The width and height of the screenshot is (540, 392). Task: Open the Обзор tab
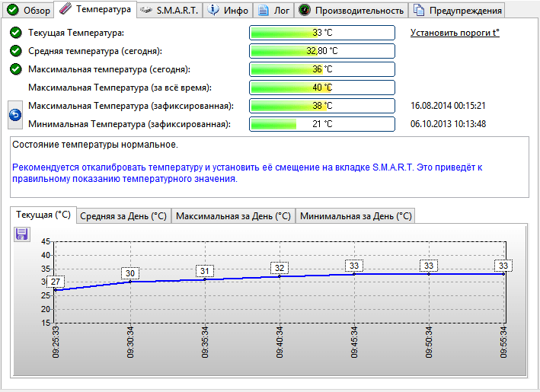(x=29, y=11)
